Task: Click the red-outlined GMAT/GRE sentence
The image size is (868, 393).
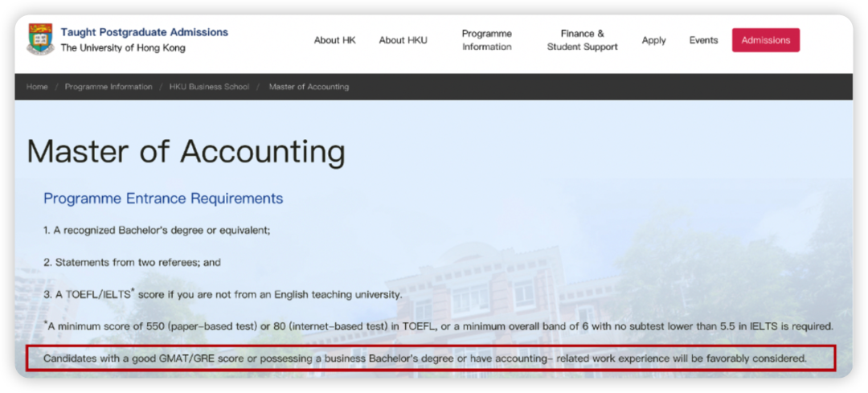Action: coord(424,358)
